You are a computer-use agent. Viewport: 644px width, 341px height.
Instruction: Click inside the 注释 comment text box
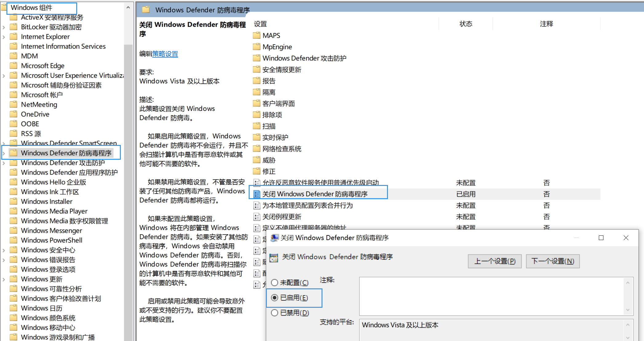(x=491, y=296)
